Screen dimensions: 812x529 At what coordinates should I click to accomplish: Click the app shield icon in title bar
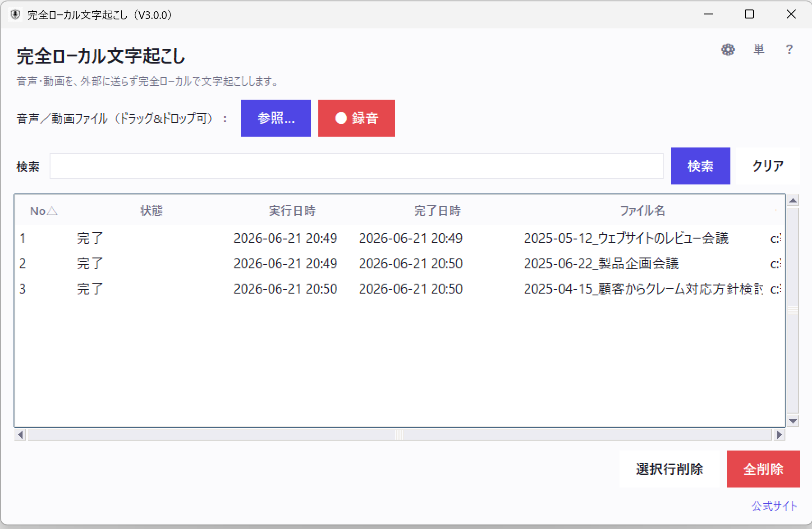(15, 14)
